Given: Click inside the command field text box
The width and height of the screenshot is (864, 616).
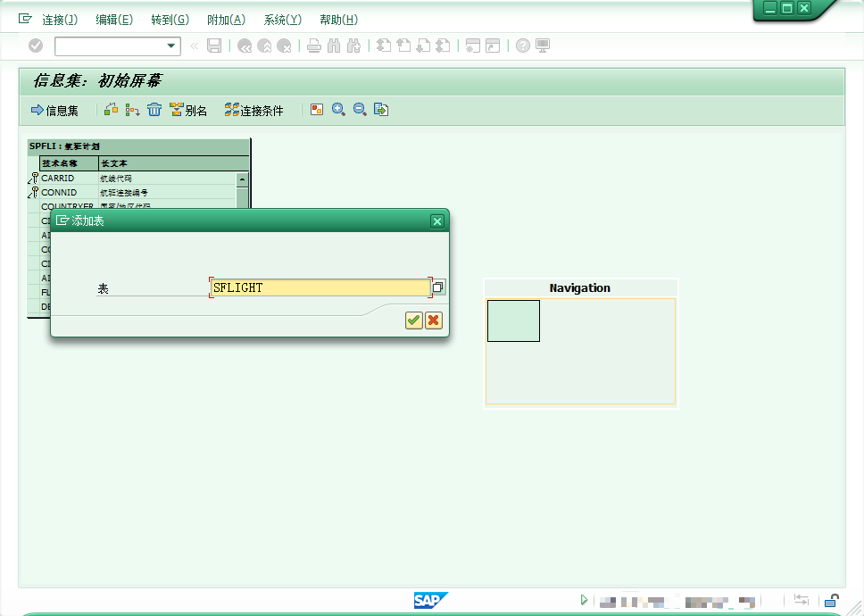Looking at the screenshot, I should click(x=110, y=46).
